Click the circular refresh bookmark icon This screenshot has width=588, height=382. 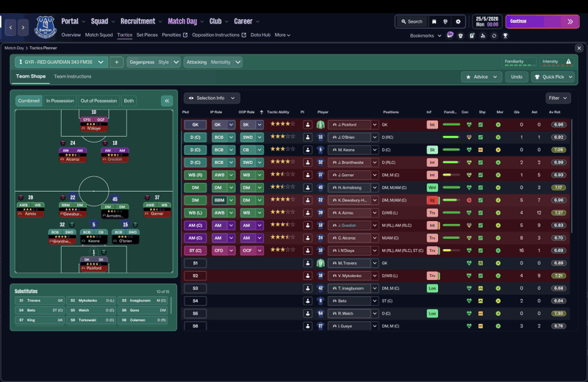[x=494, y=35]
